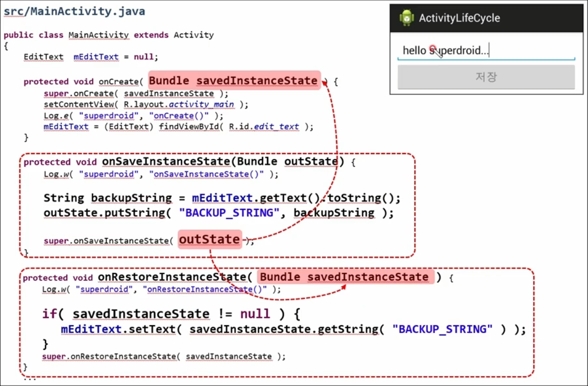The height and width of the screenshot is (386, 588).
Task: Click the 'EditText mEditText = null;' declaration
Action: [91, 57]
